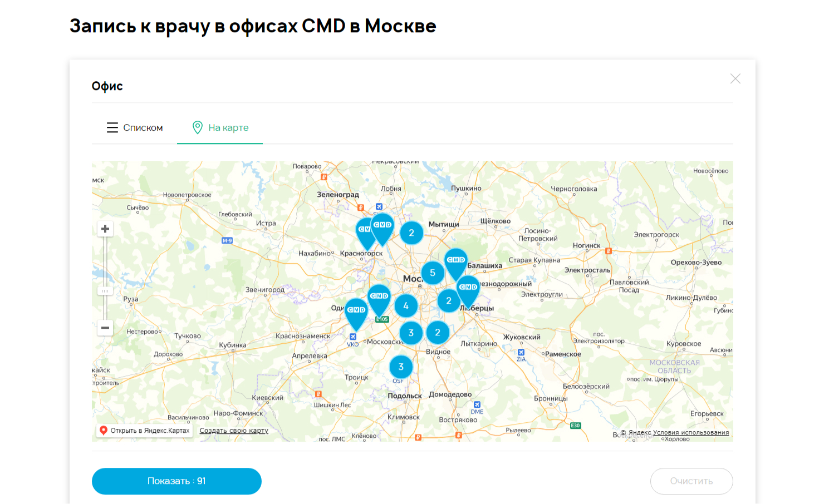Image resolution: width=824 pixels, height=504 pixels.
Task: Open the 2-office cluster above Видное
Action: pyautogui.click(x=438, y=333)
